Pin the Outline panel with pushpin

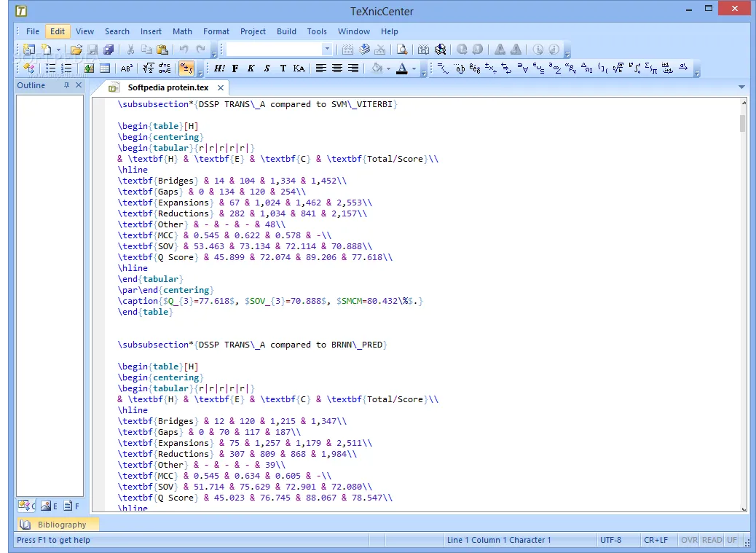pos(67,85)
